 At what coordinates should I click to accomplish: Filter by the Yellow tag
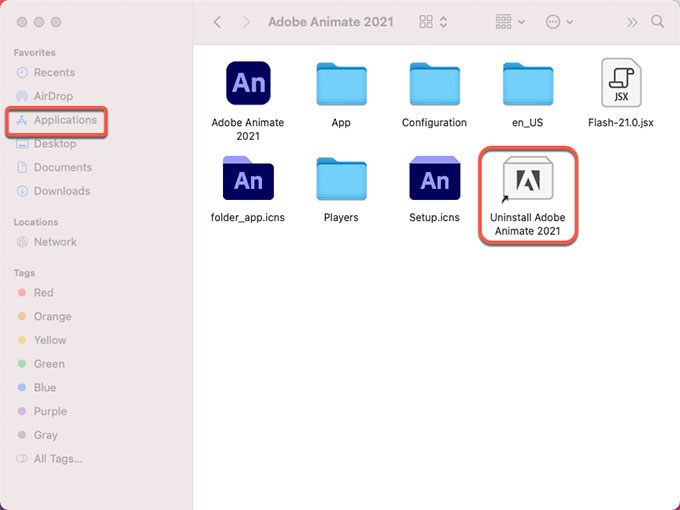(41, 340)
